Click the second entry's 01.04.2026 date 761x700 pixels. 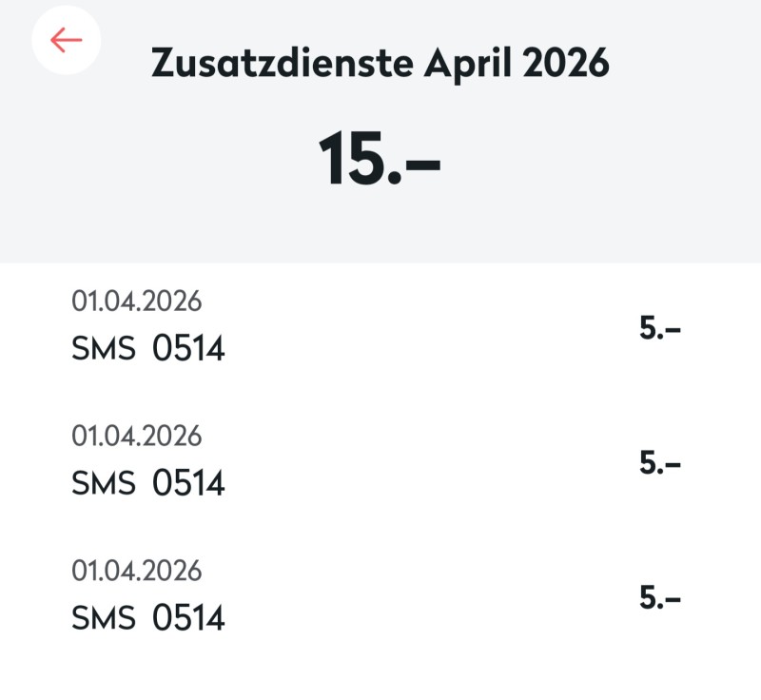[x=137, y=436]
